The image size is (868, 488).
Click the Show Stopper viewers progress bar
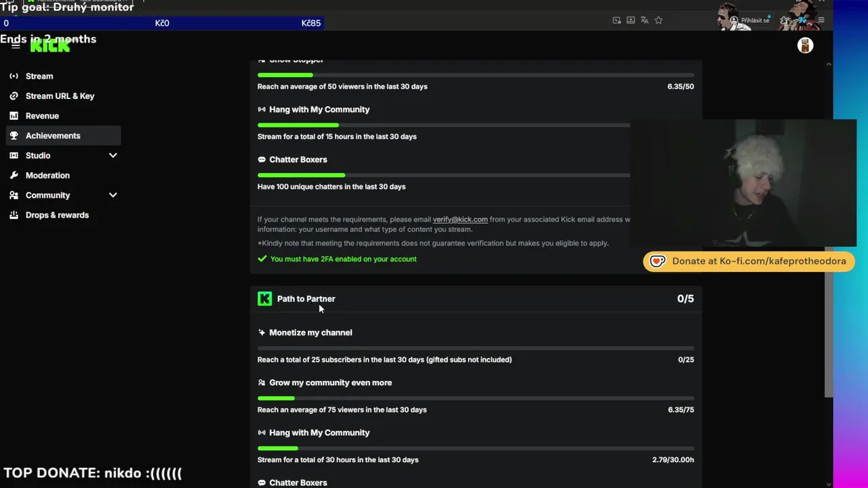pos(475,75)
